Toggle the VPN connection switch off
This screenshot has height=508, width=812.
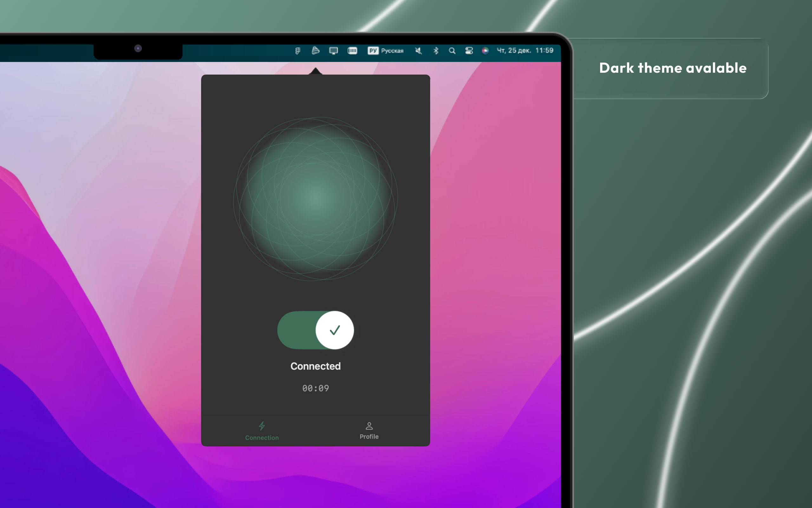pyautogui.click(x=315, y=330)
